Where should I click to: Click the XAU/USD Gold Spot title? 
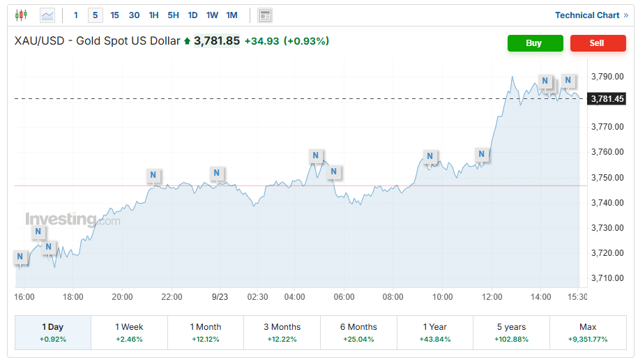point(97,41)
